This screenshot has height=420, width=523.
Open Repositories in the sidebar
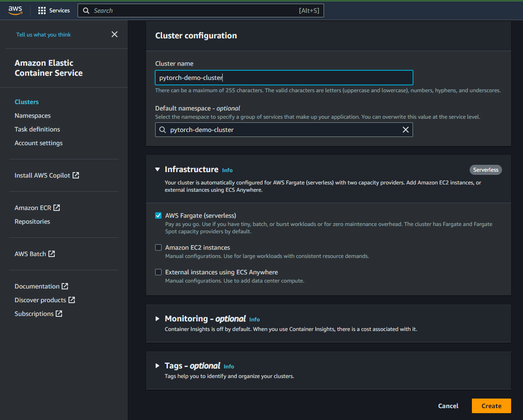click(x=32, y=221)
